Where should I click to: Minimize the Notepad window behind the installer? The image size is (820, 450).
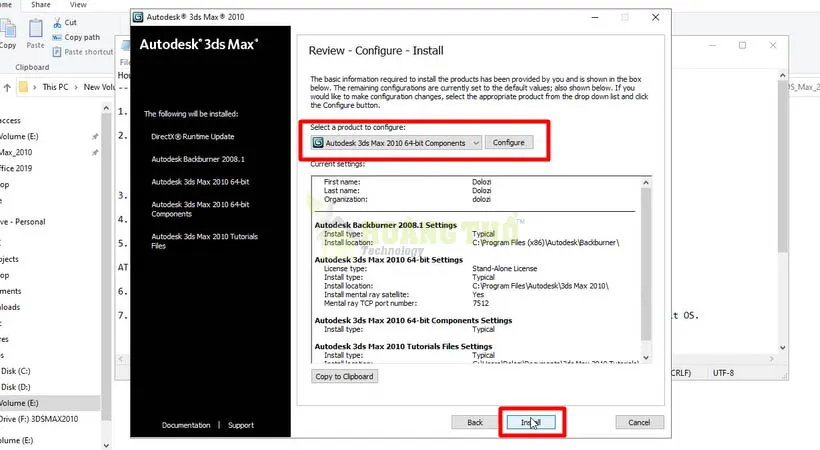pyautogui.click(x=712, y=46)
